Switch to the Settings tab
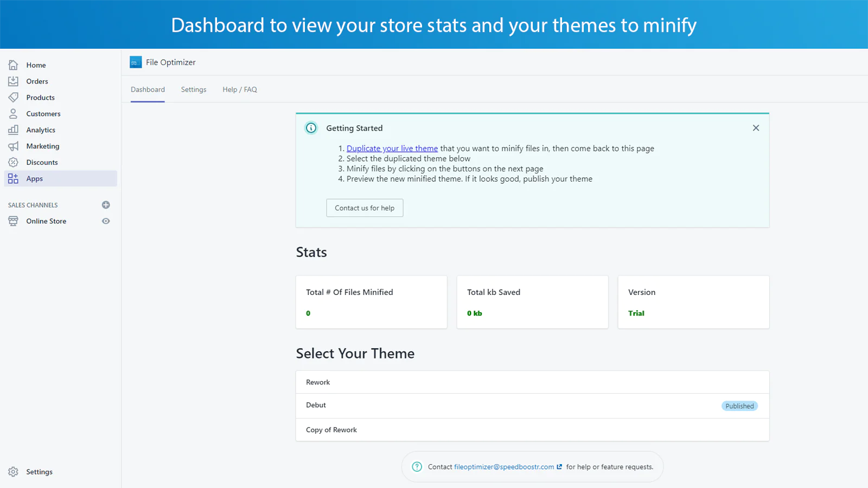Screen dimensions: 868x488 pyautogui.click(x=194, y=89)
